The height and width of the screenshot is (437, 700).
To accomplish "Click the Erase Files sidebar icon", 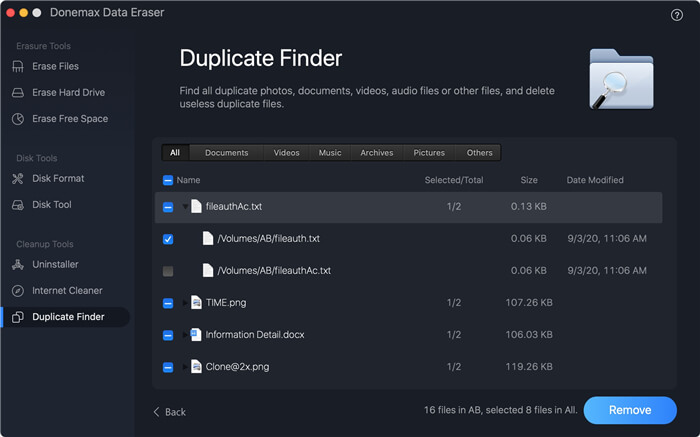I will [18, 67].
